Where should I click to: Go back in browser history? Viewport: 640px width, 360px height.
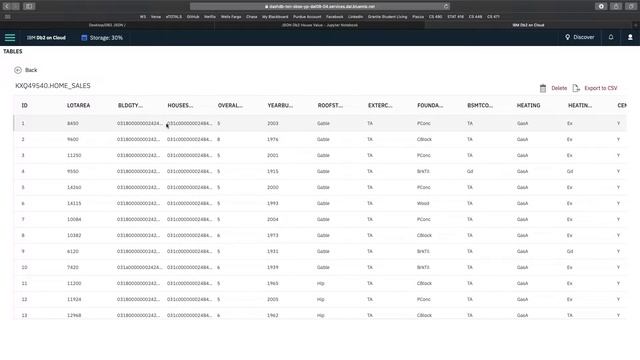tap(7, 6)
